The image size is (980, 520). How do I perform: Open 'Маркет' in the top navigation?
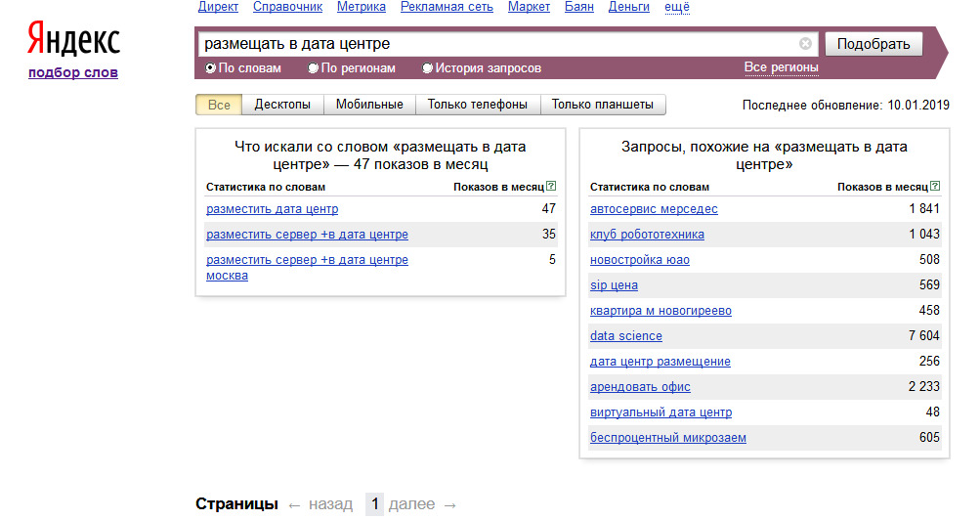coord(529,7)
